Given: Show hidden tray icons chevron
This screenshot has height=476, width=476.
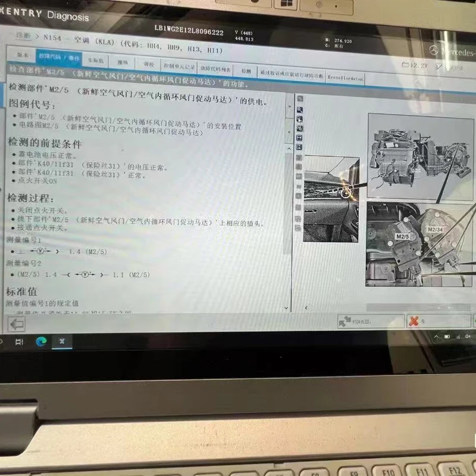Looking at the screenshot, I should 436,336.
